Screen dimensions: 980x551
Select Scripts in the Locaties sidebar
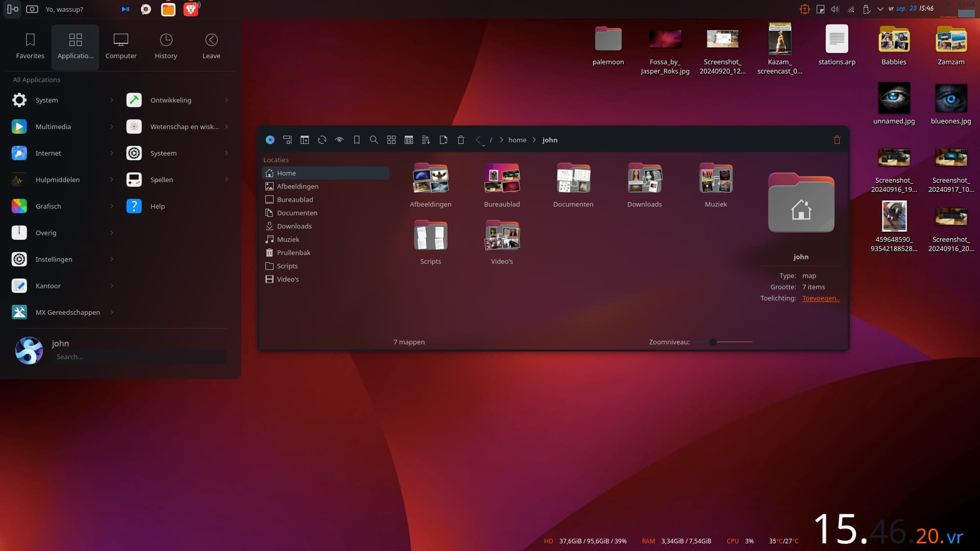pyautogui.click(x=326, y=266)
